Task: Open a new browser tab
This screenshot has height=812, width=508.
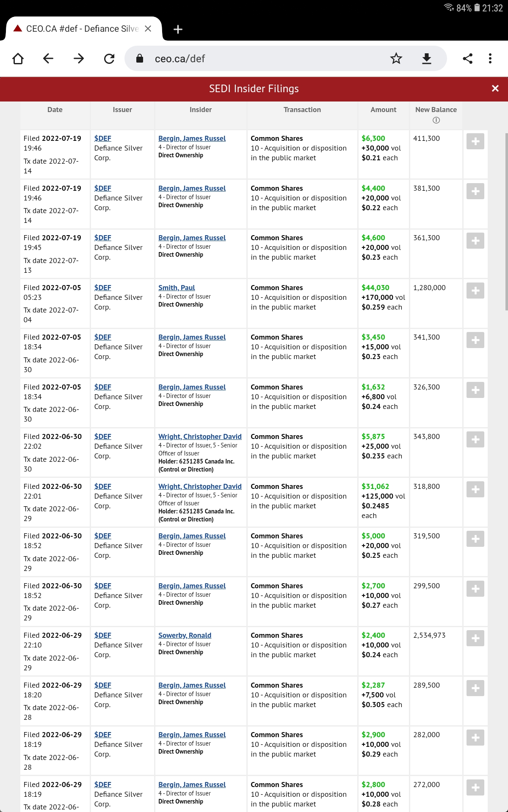Action: [178, 29]
